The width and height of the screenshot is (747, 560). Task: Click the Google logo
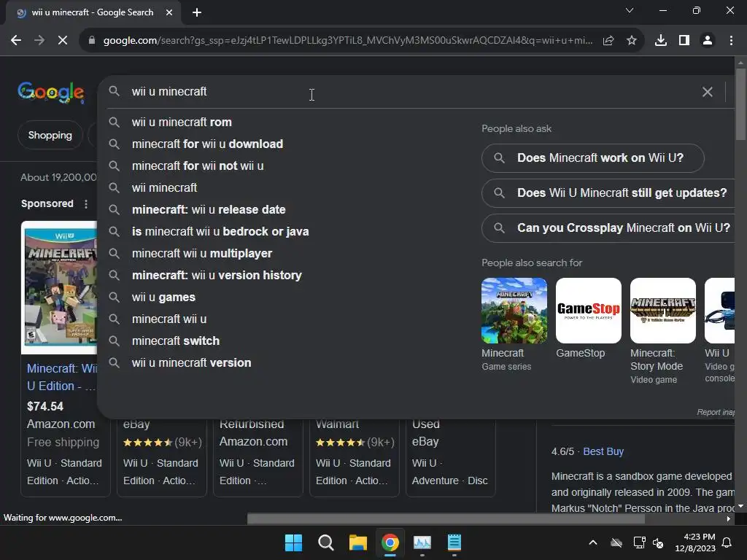[x=51, y=93]
